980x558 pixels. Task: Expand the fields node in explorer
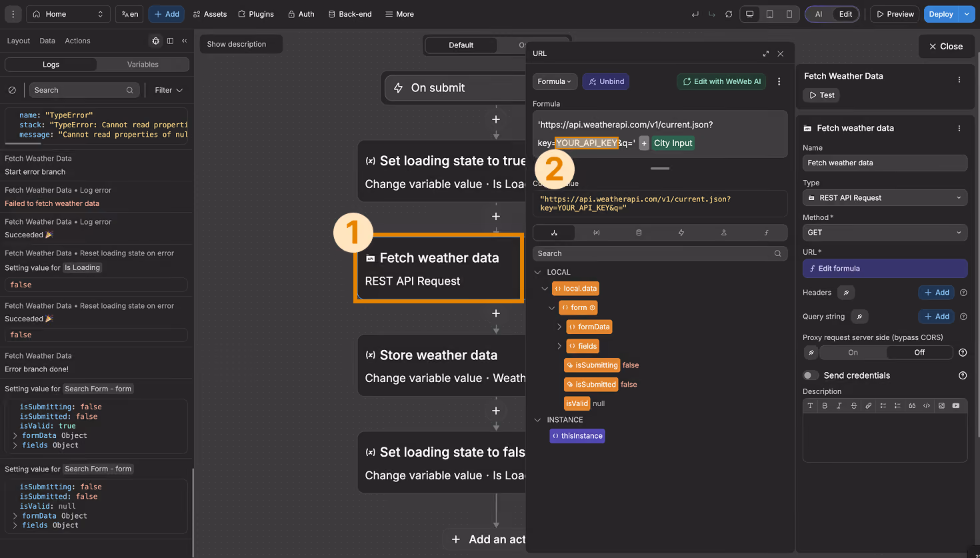pos(559,346)
